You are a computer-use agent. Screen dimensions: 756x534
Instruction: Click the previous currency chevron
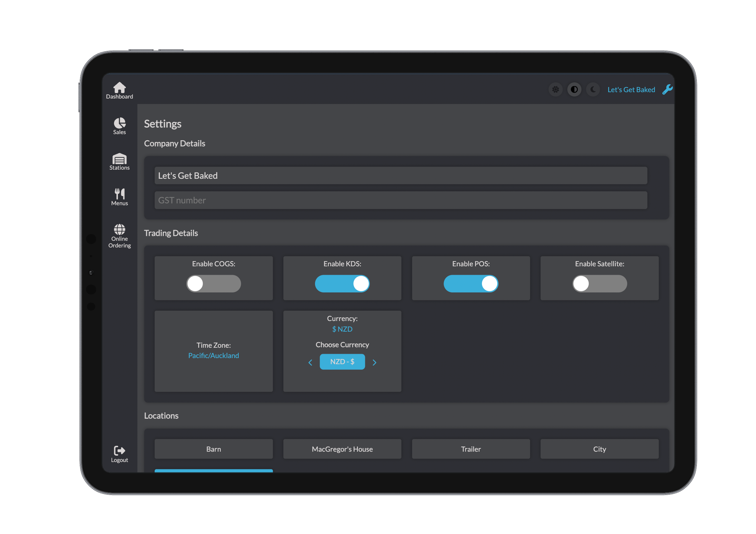tap(310, 362)
